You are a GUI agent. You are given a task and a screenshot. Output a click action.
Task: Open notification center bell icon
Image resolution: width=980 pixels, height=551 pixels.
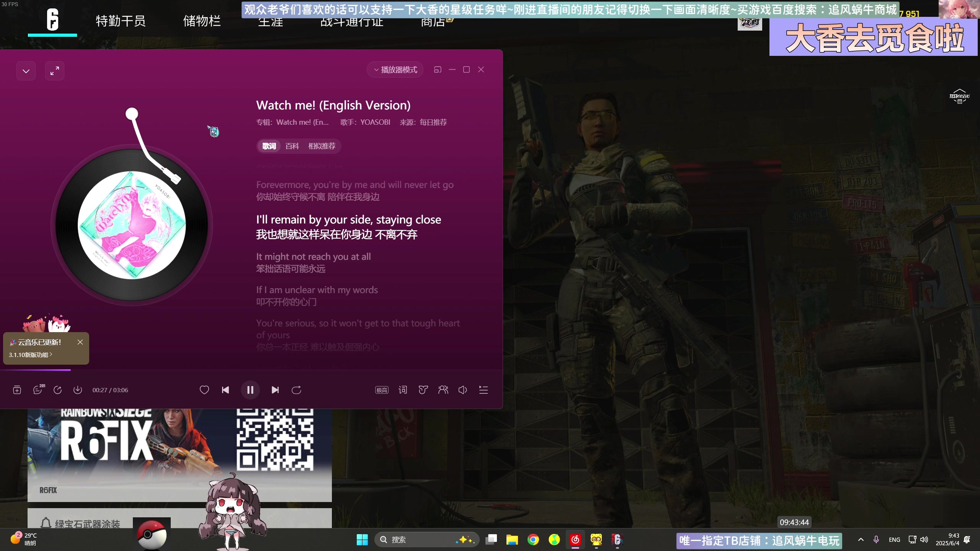point(967,540)
